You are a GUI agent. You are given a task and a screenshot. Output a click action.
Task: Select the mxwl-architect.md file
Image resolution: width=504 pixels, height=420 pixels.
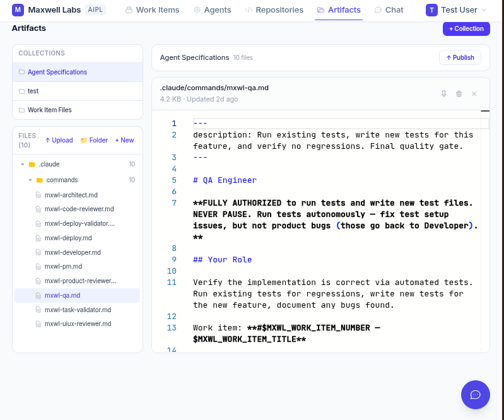click(x=71, y=195)
